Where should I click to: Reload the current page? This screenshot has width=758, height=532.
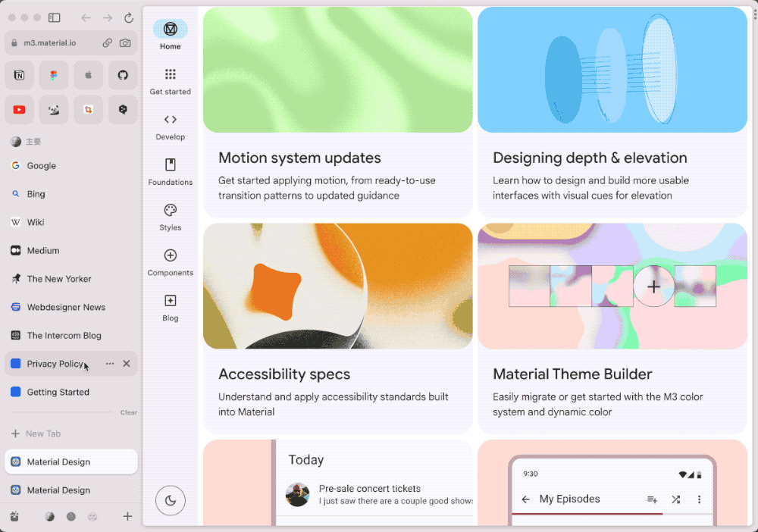tap(129, 18)
